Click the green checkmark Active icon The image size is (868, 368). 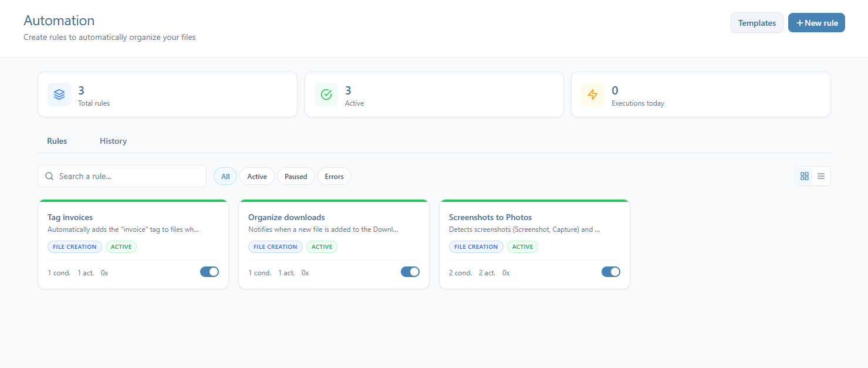(326, 94)
